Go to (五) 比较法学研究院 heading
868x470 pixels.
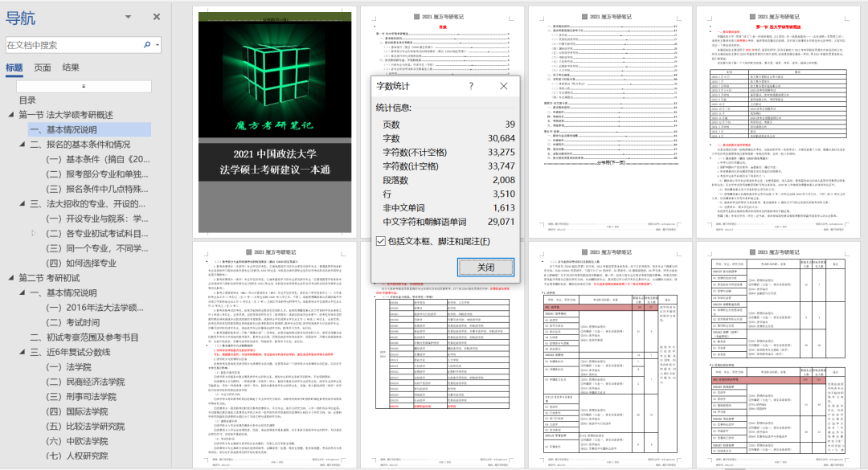pos(84,427)
